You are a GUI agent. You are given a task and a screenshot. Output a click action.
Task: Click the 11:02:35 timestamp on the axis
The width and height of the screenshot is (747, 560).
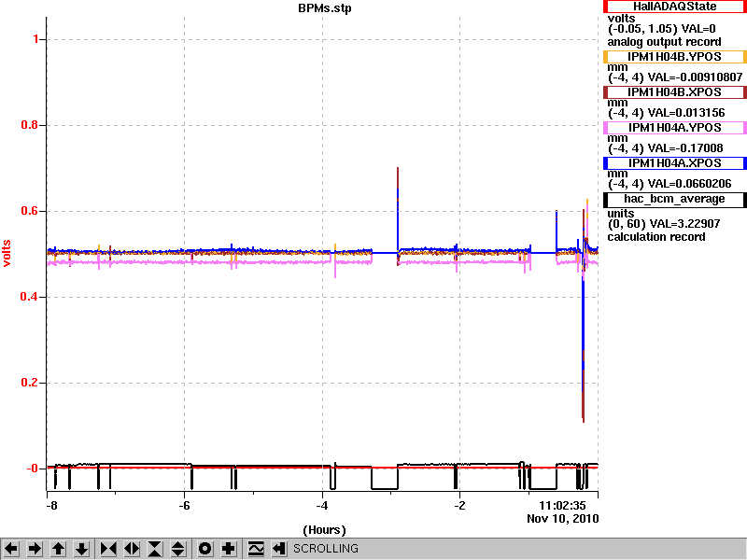pyautogui.click(x=562, y=505)
